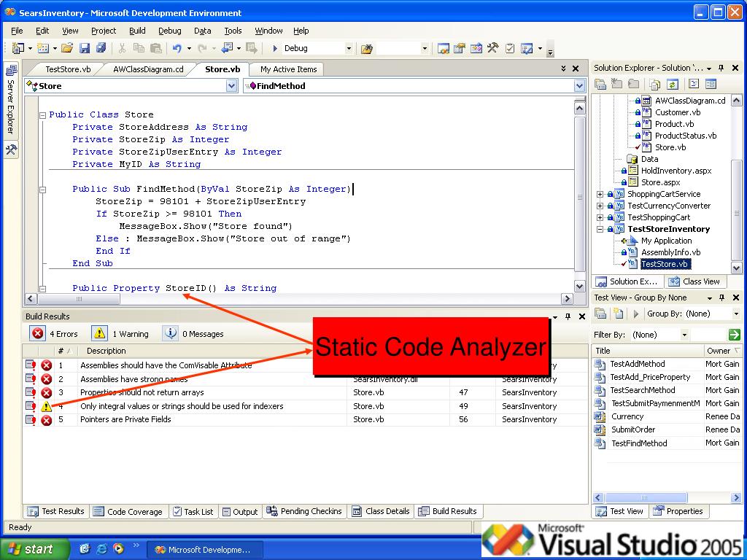Click the Redo toolbar icon
747x560 pixels.
(x=203, y=48)
